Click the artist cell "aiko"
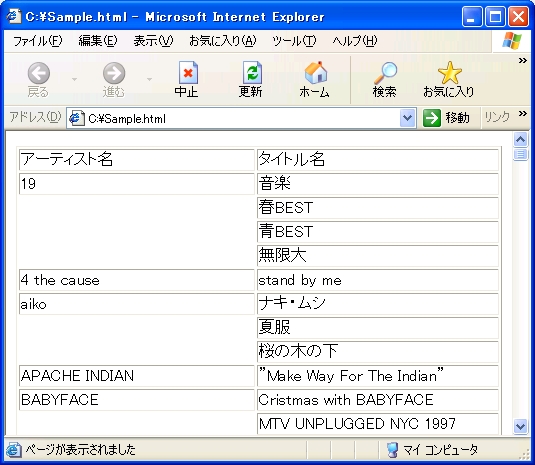The width and height of the screenshot is (535, 465). [x=136, y=304]
